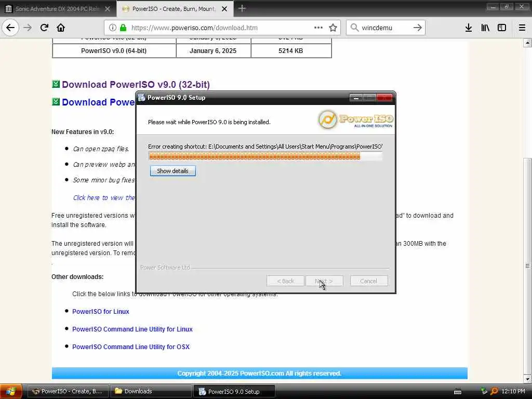Click the network tray icon
The height and width of the screenshot is (399, 532).
484,391
